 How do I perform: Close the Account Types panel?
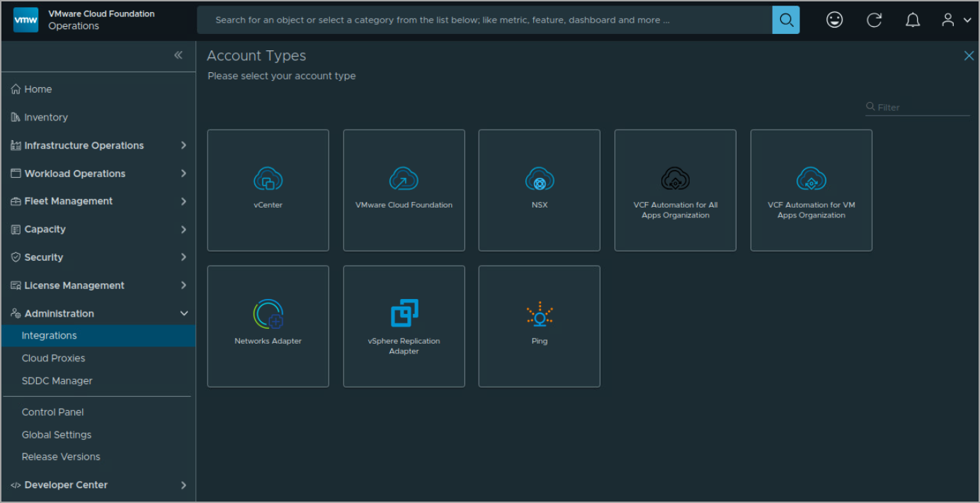coord(969,56)
